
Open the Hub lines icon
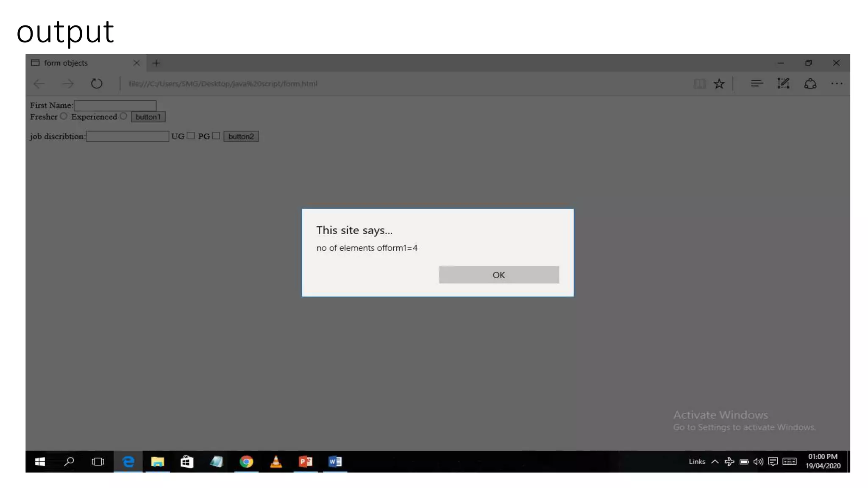point(757,83)
